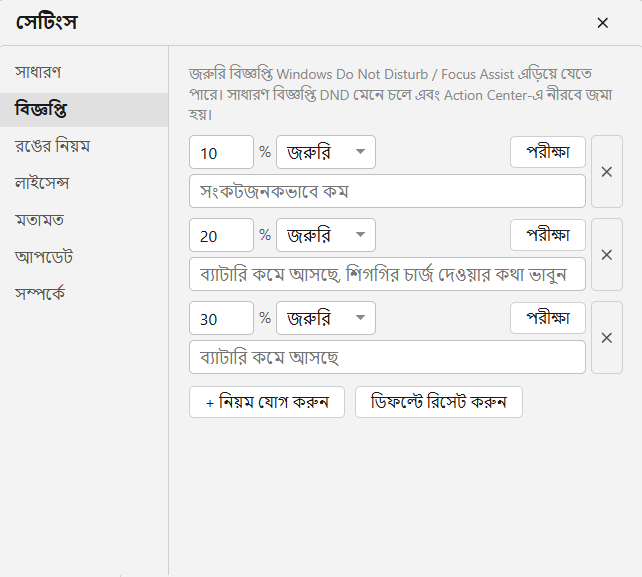Open the জরুরি dropdown for the 30% rule
Screen dimensions: 642x577
[326, 318]
